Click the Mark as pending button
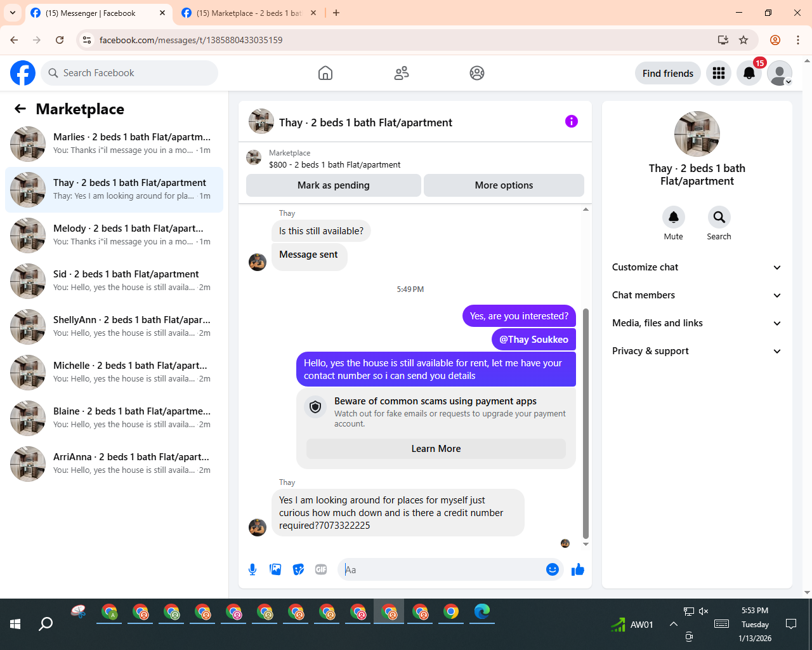The height and width of the screenshot is (650, 812). [x=334, y=185]
